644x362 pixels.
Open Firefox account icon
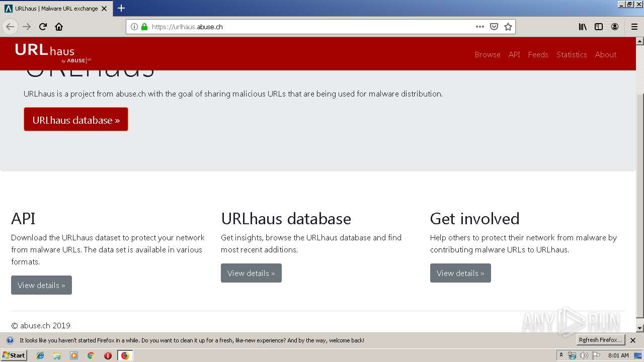tap(615, 27)
